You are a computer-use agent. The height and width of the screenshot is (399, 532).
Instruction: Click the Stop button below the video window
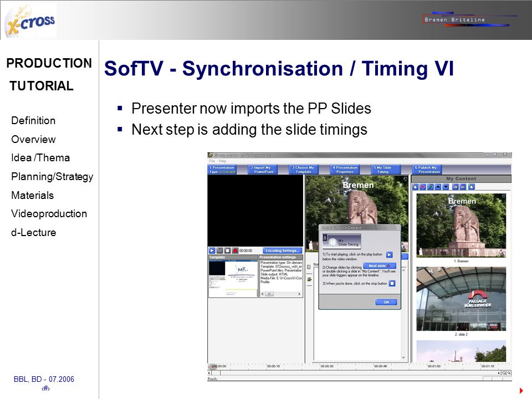227,250
